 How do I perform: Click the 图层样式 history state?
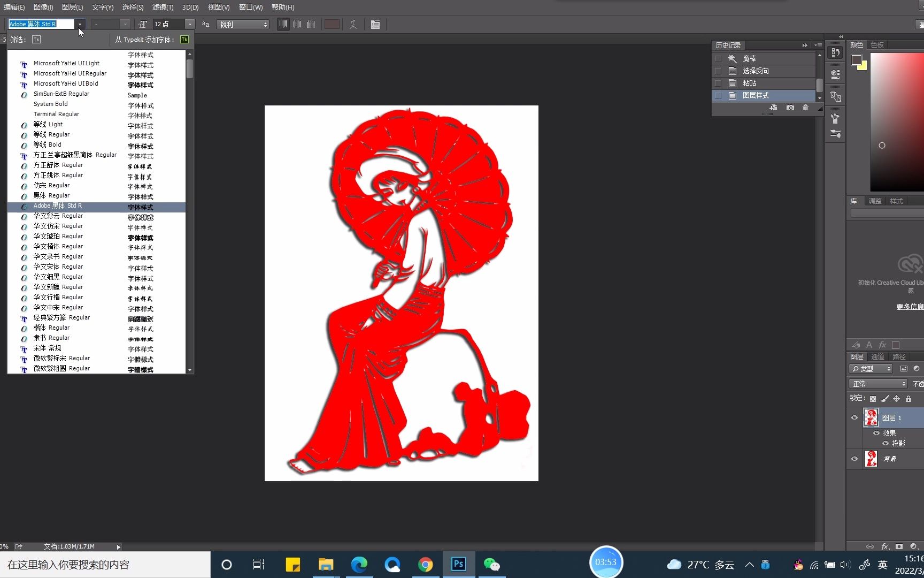tap(765, 95)
